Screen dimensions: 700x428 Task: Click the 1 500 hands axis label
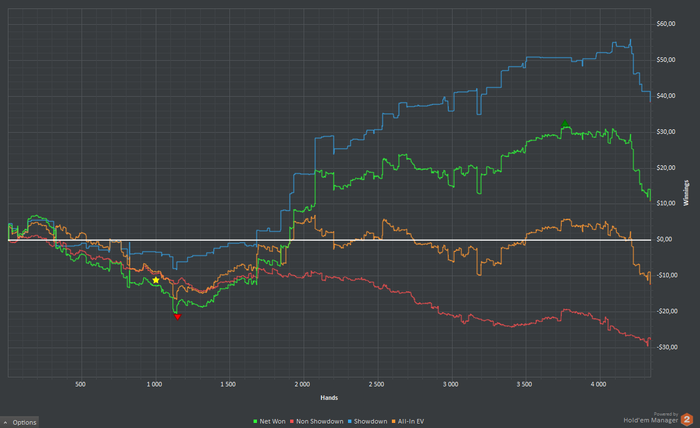coord(228,384)
